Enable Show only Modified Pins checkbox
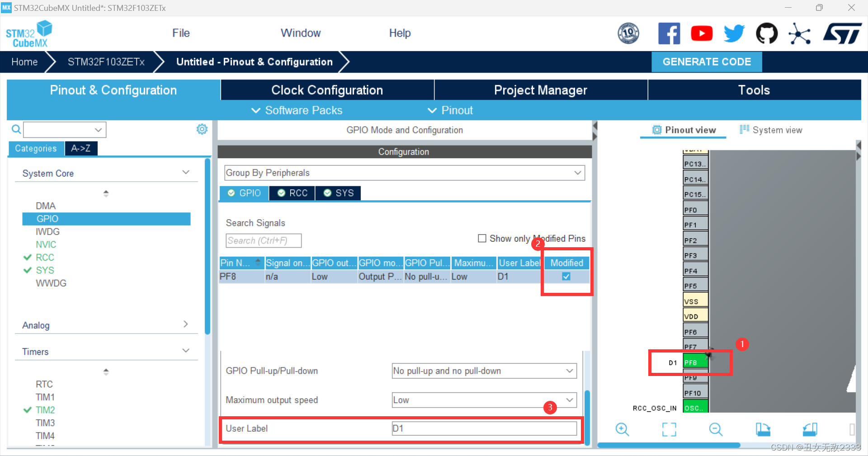 pyautogui.click(x=482, y=238)
